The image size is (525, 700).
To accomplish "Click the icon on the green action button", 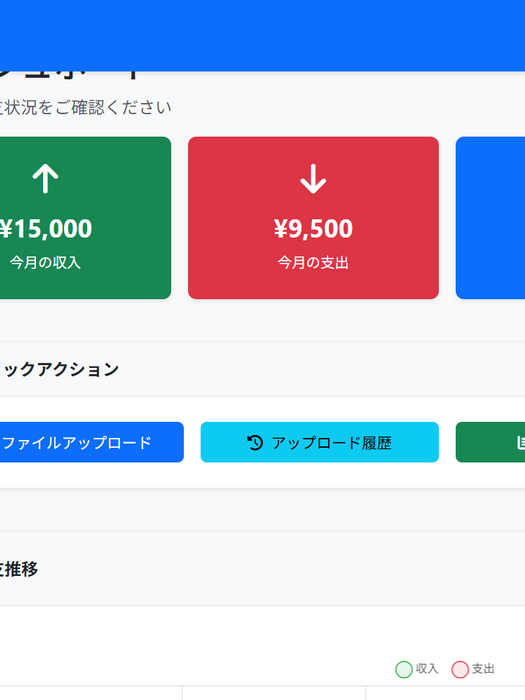I will pos(521,442).
